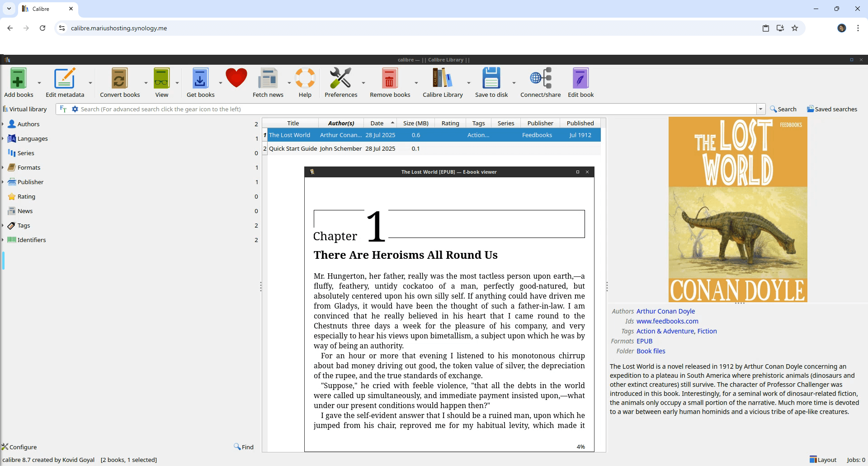Expand the Authors category
The height and width of the screenshot is (466, 868).
coord(3,124)
